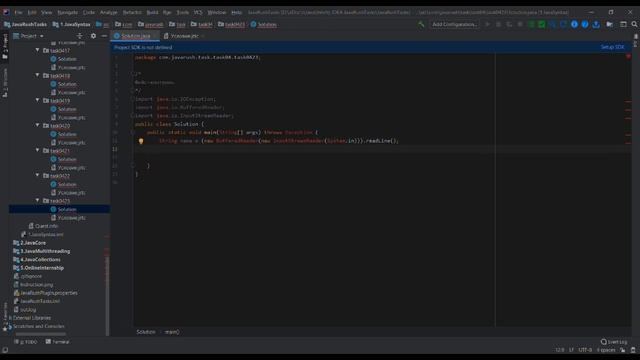Viewport: 640px width, 360px height.
Task: Click the Event Log status icon
Action: click(604, 342)
